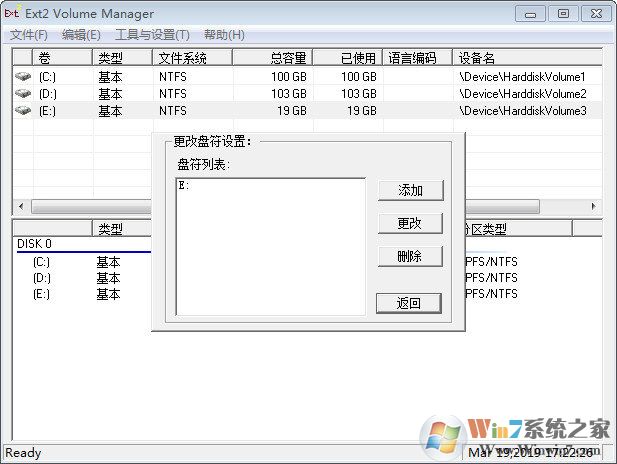Click the Ext2 Volume Manager title icon
The width and height of the screenshot is (617, 464).
(13, 14)
